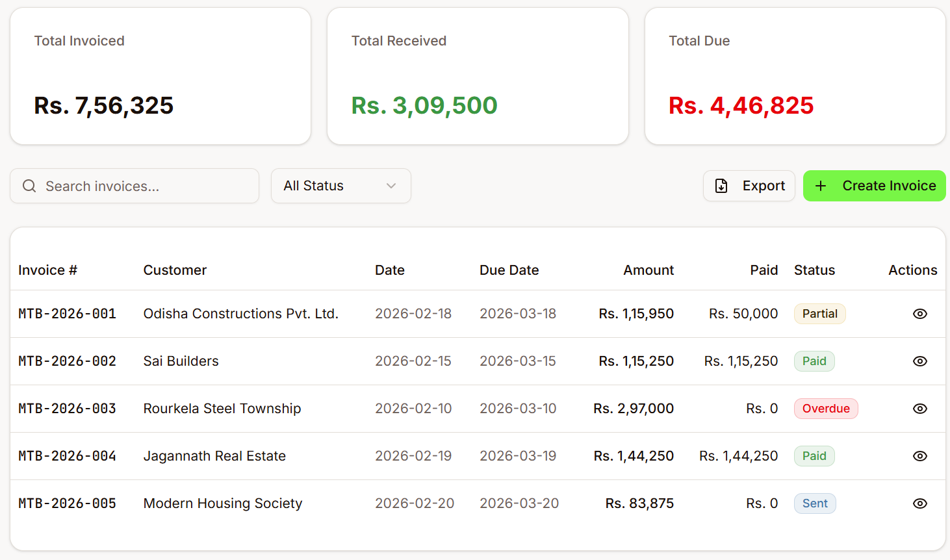Image resolution: width=950 pixels, height=560 pixels.
Task: View invoice MTB-2026-001 using eye icon
Action: tap(919, 314)
